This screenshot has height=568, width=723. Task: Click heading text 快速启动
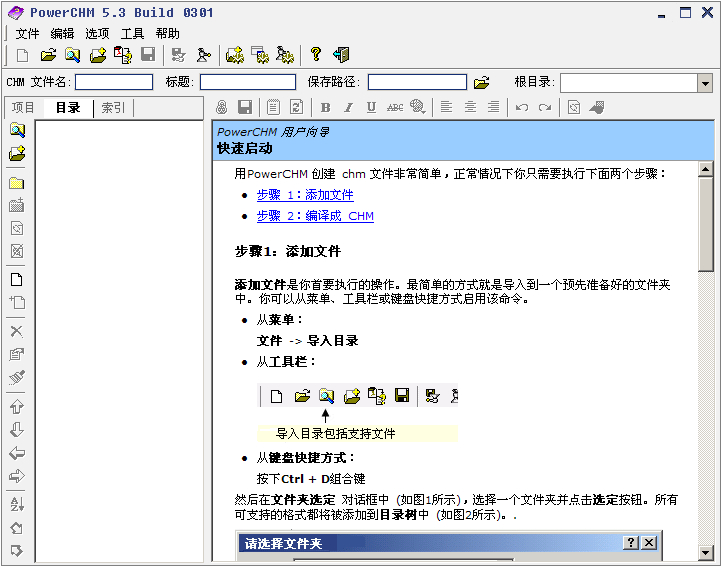click(x=245, y=148)
